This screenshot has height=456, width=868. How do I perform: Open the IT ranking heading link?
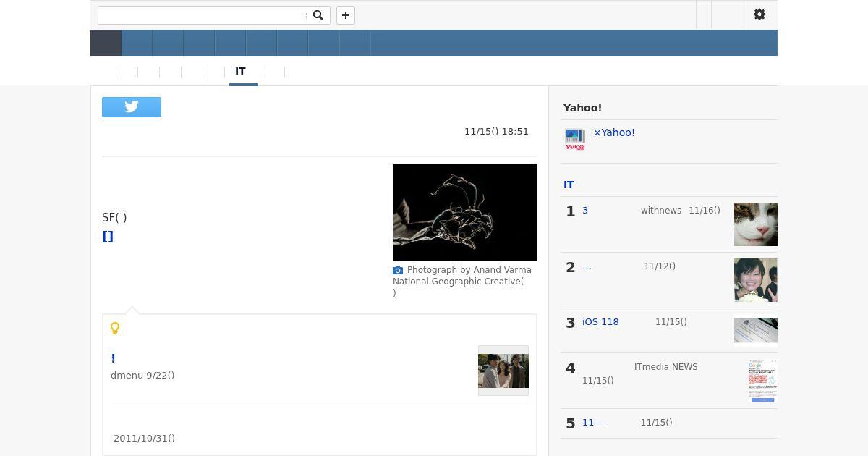pyautogui.click(x=569, y=185)
